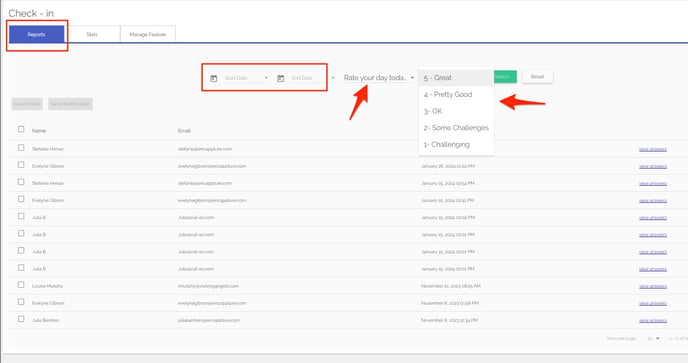688x363 pixels.
Task: Click the date 'January 25, 2024 02:41 PM'
Action: click(x=448, y=201)
